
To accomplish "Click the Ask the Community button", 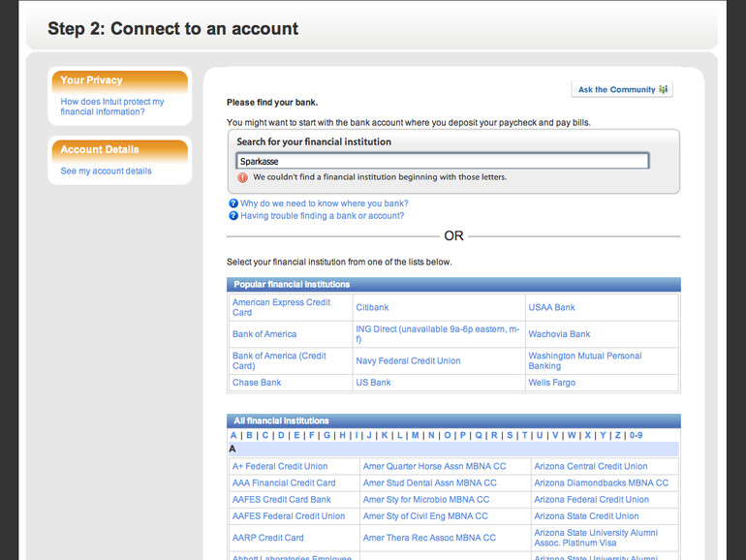I will point(622,89).
